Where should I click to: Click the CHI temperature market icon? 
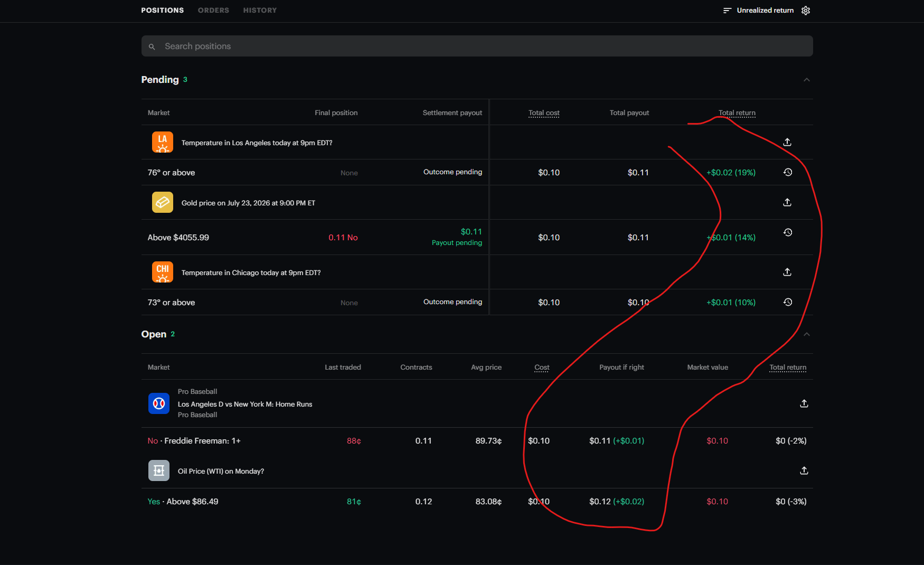coord(163,272)
